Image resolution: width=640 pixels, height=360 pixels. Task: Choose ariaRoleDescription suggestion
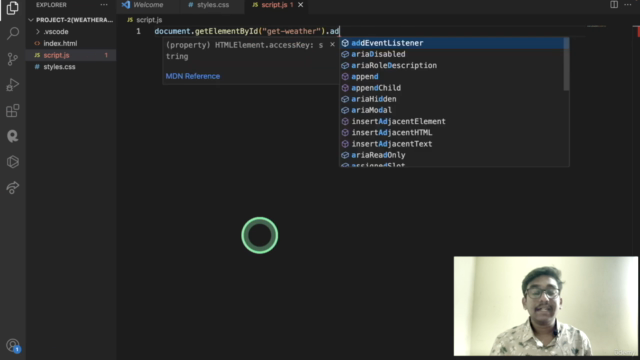pos(452,65)
